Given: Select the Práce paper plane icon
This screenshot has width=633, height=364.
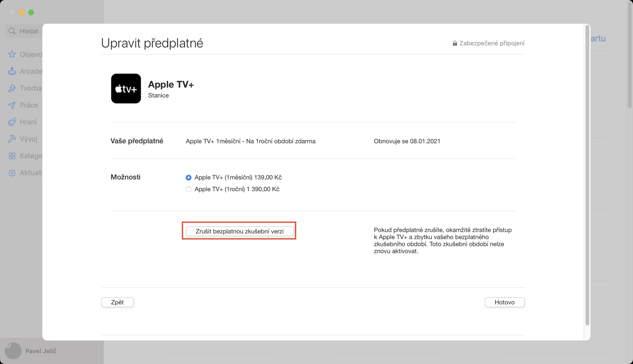Looking at the screenshot, I should [12, 105].
